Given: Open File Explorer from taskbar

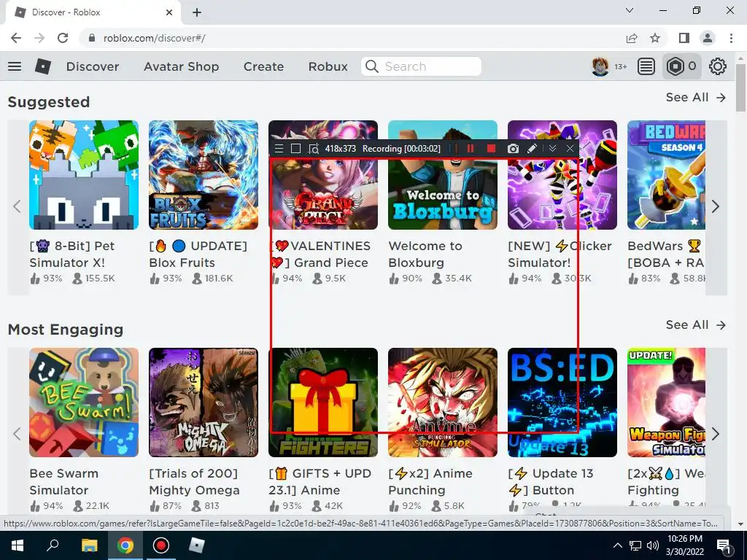Looking at the screenshot, I should point(89,545).
